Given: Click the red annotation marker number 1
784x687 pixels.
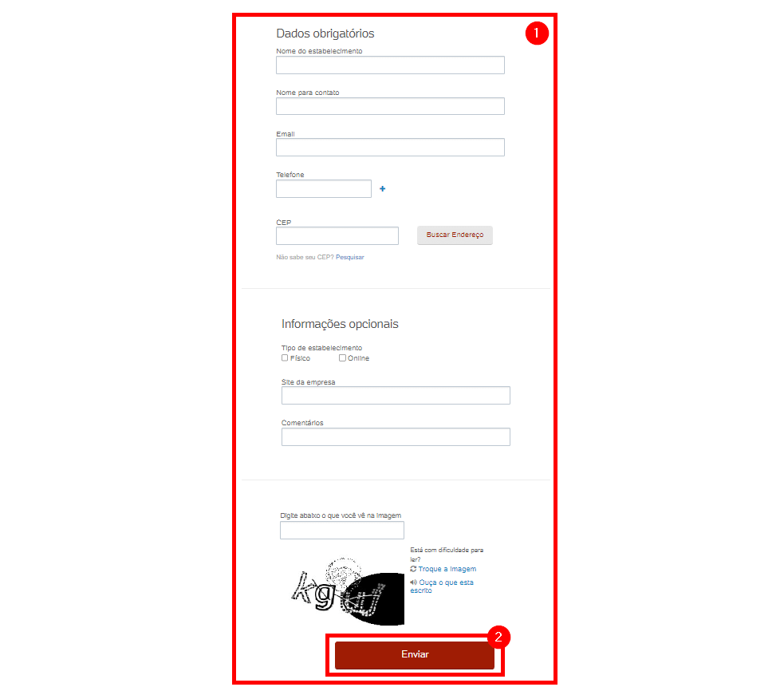Looking at the screenshot, I should tap(537, 33).
